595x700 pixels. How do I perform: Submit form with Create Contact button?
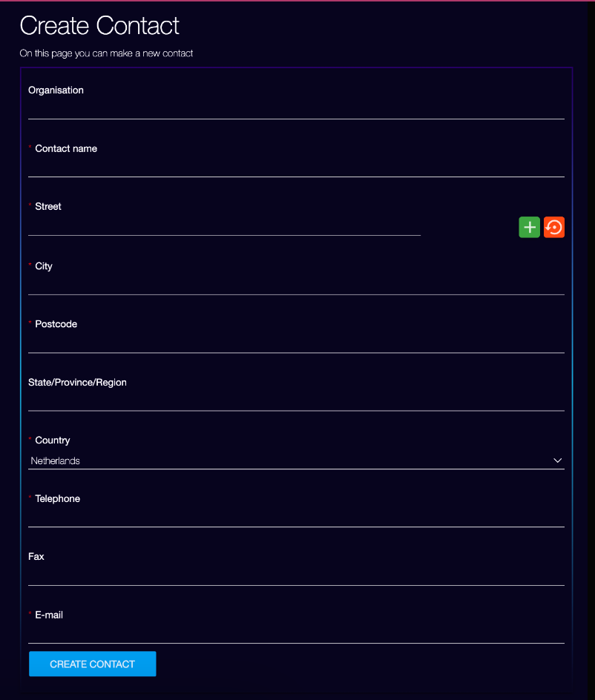93,664
